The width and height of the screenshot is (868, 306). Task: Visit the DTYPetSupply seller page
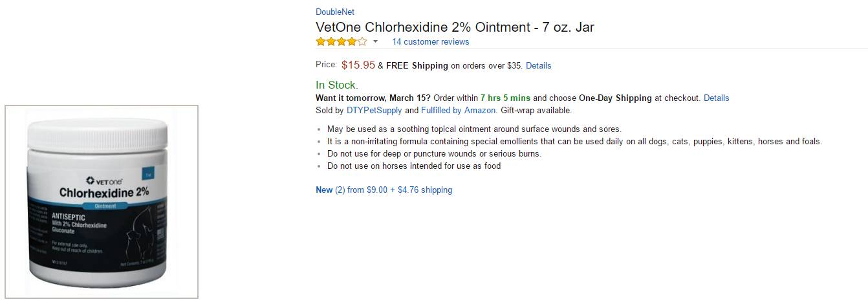(x=374, y=111)
